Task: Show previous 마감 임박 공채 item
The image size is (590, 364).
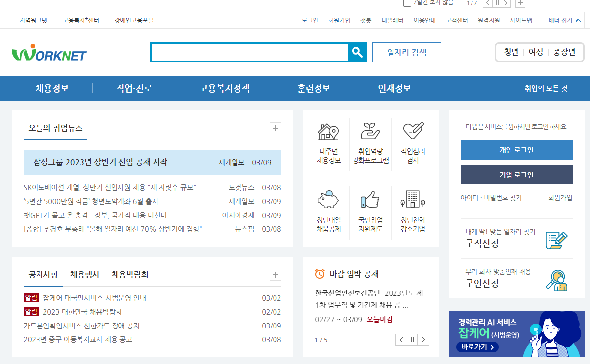Action: pyautogui.click(x=401, y=340)
